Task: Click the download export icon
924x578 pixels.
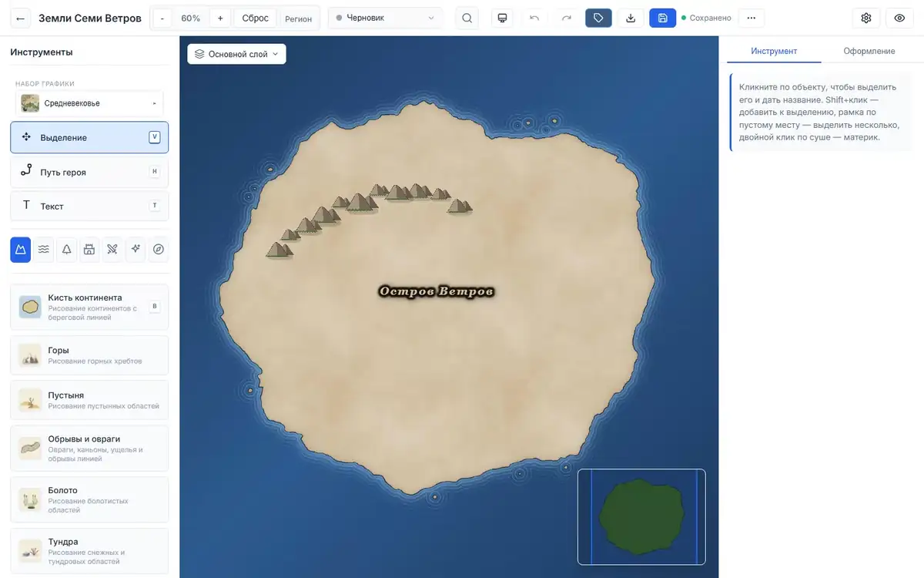Action: click(631, 18)
